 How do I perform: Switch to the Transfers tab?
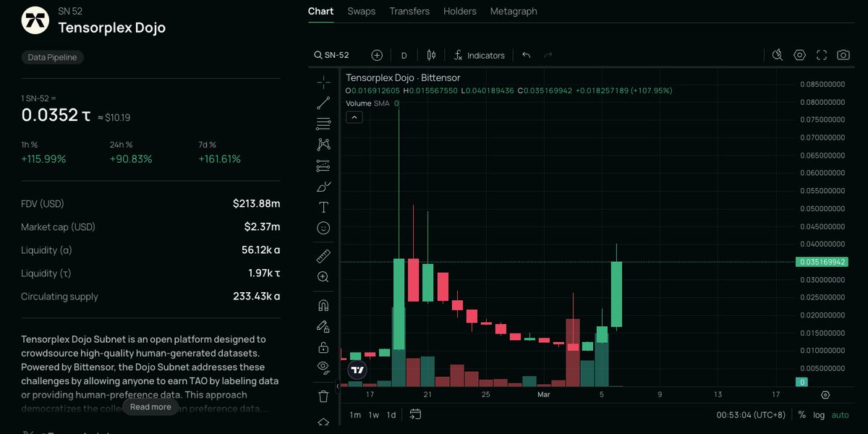pos(409,11)
